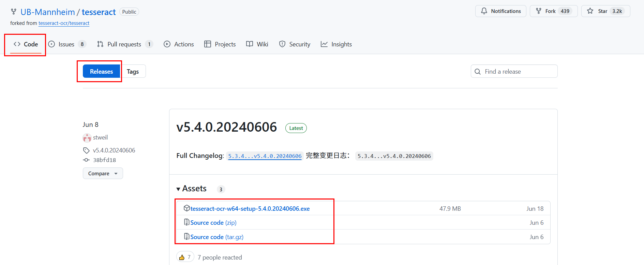Click the Releases button

pos(101,71)
